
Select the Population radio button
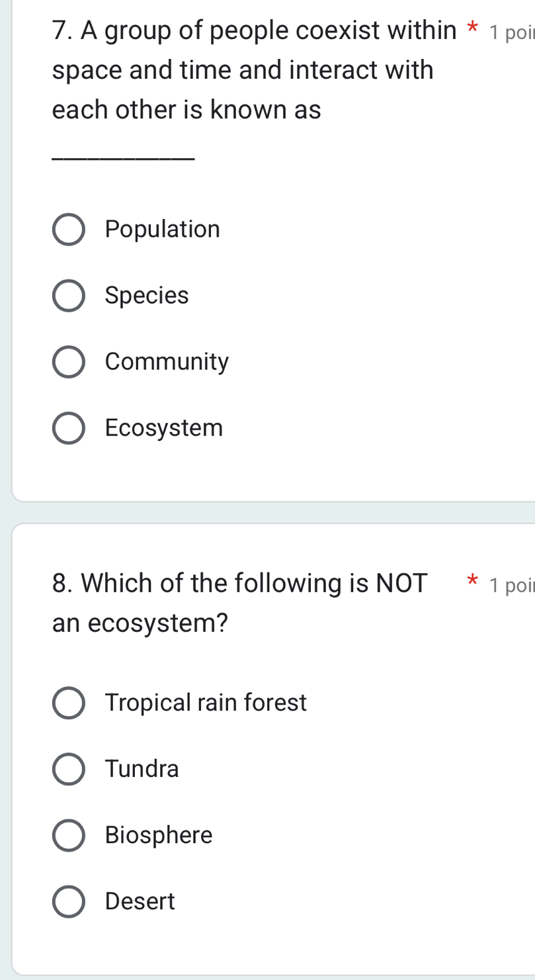click(x=68, y=229)
